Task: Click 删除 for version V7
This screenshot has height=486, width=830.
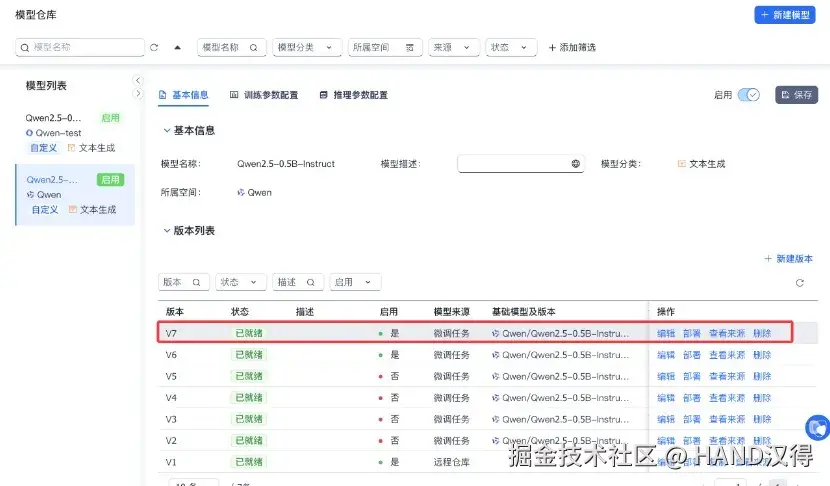Action: (x=762, y=333)
